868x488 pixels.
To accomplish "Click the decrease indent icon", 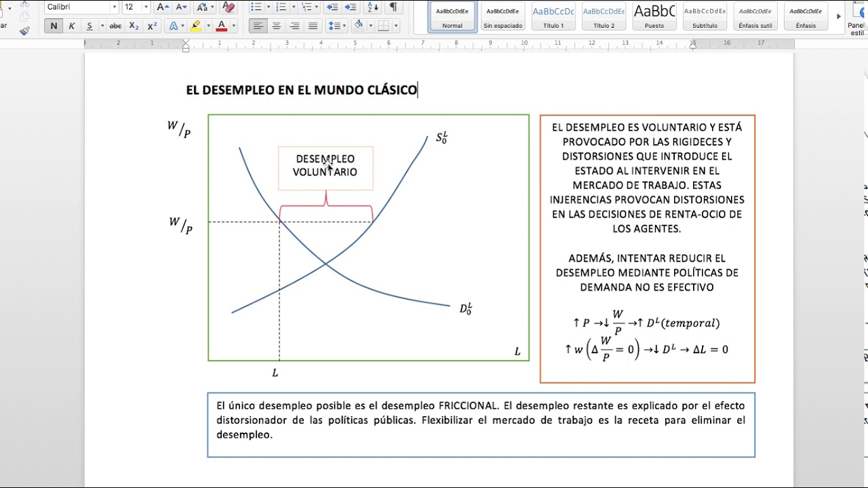I will coord(332,7).
